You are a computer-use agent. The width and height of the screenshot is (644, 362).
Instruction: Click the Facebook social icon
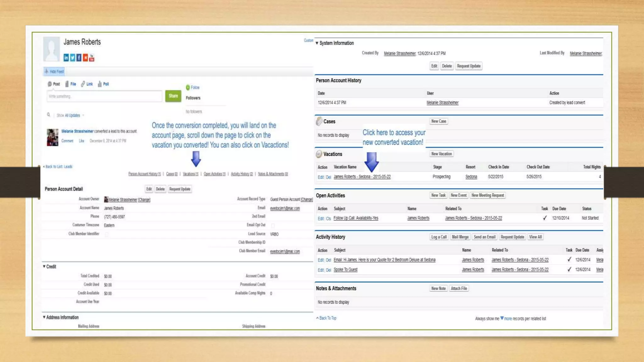(79, 58)
